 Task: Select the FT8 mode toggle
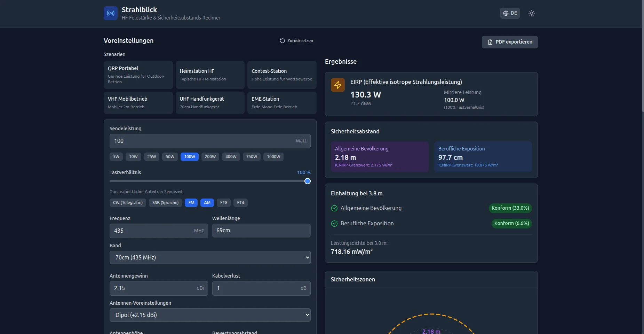click(x=223, y=202)
